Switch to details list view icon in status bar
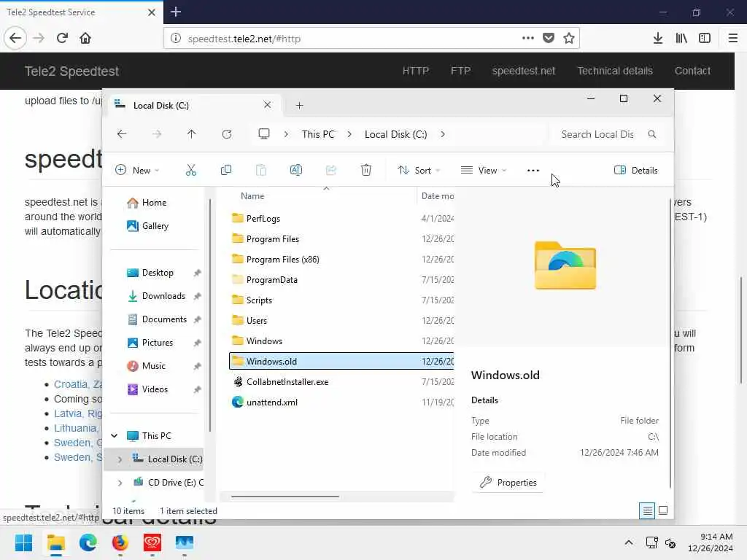This screenshot has width=747, height=560. [647, 511]
